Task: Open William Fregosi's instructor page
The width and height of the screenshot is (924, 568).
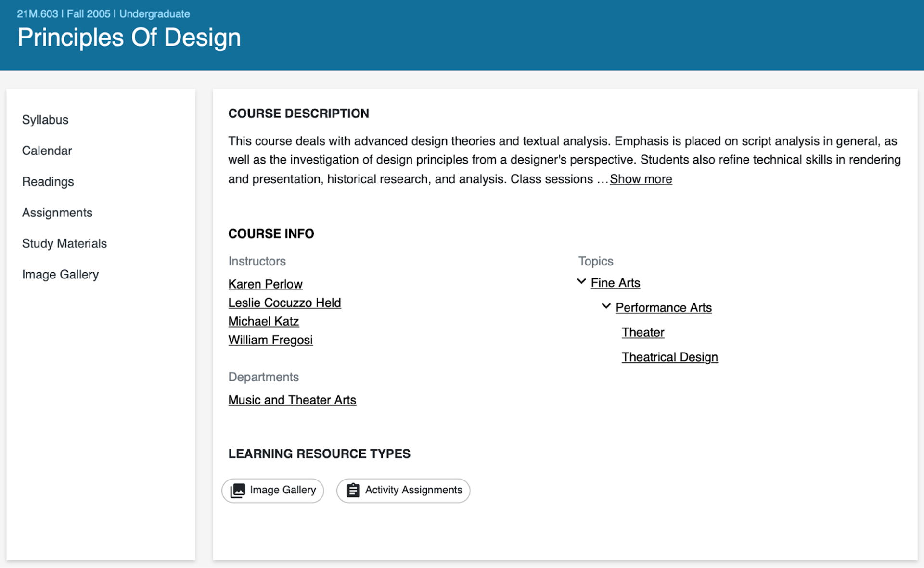Action: pyautogui.click(x=270, y=340)
